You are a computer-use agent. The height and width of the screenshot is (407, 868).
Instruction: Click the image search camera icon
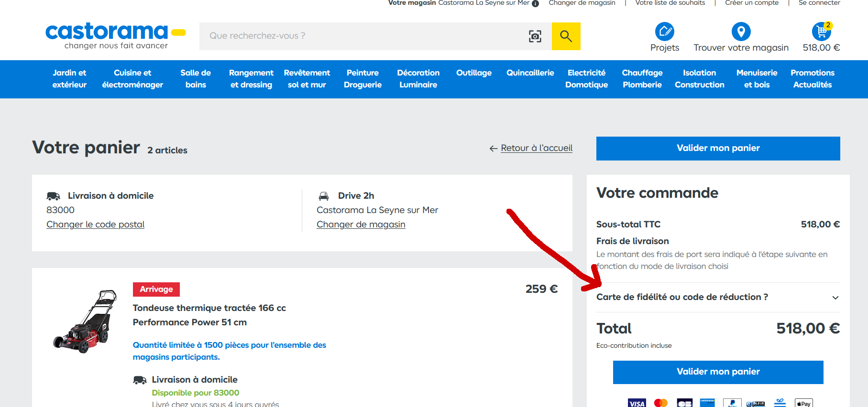tap(535, 36)
